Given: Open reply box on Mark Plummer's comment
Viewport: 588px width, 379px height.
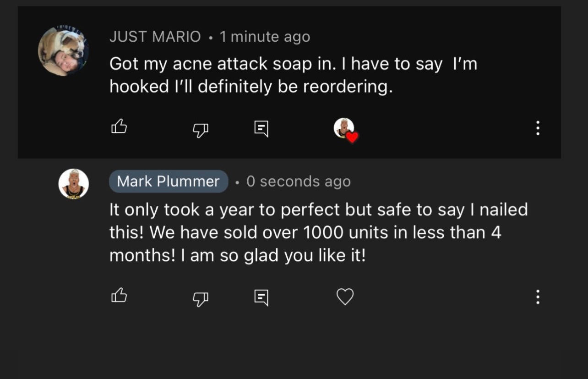Looking at the screenshot, I should [261, 297].
